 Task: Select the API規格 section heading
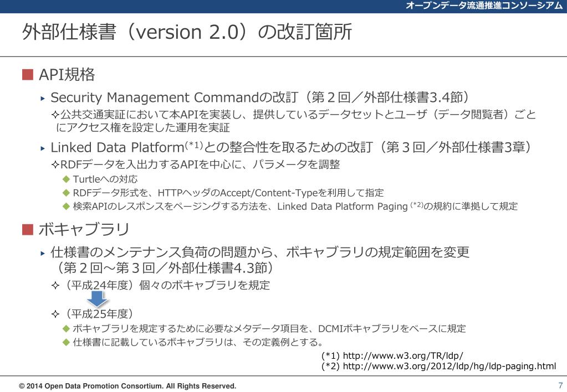67,75
